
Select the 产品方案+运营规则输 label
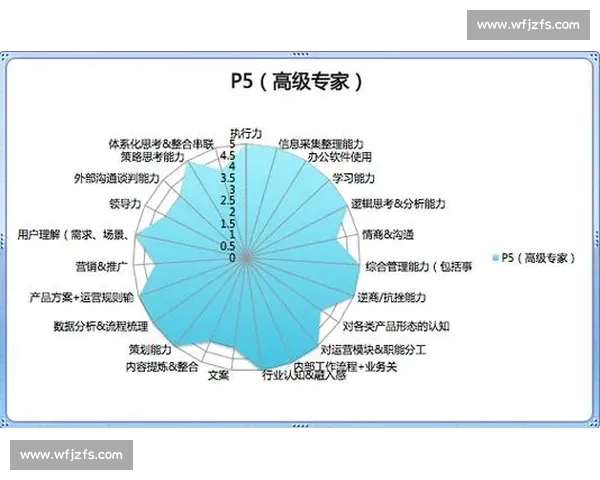82,297
